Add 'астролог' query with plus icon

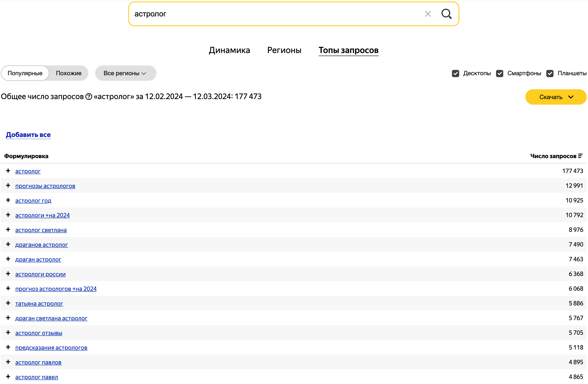pyautogui.click(x=8, y=171)
